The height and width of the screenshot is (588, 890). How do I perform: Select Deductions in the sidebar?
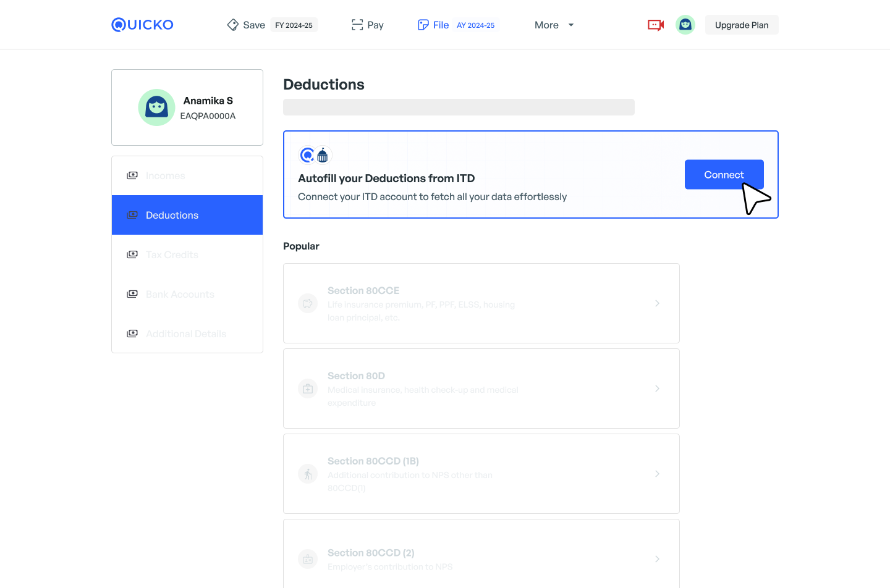pos(172,215)
